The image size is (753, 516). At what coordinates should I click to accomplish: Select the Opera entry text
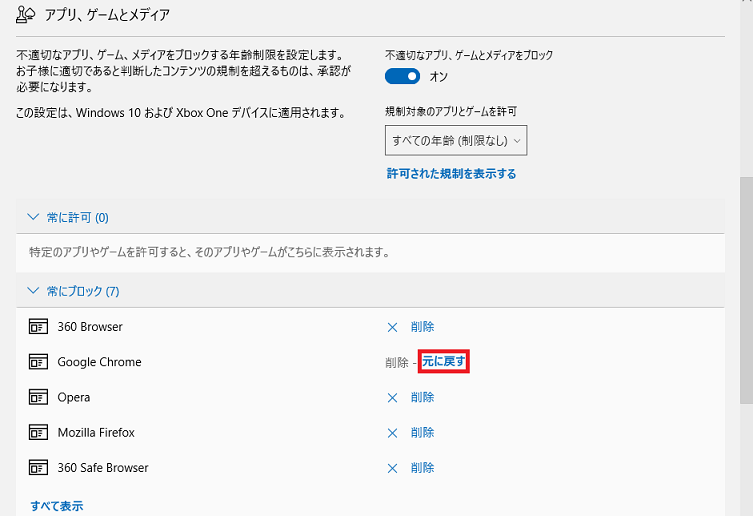[x=73, y=398]
